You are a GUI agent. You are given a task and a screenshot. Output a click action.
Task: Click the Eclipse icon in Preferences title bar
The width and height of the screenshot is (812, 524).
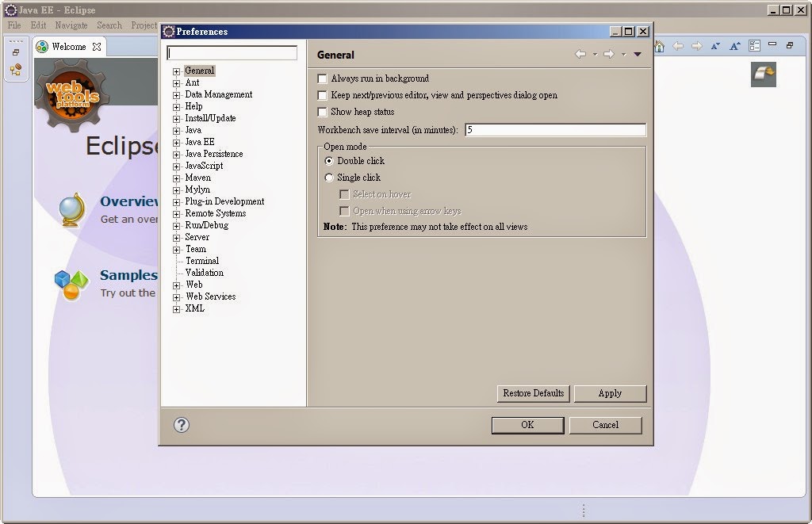(168, 32)
